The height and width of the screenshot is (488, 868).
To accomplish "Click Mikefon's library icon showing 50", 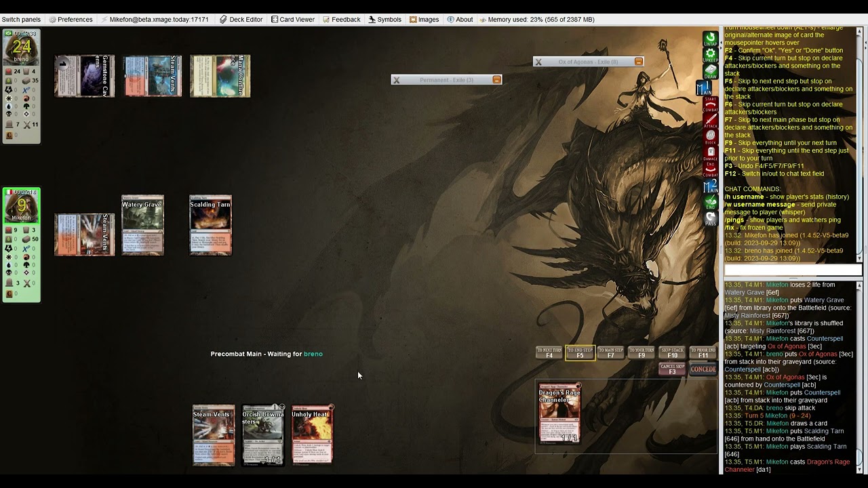I will tap(27, 239).
